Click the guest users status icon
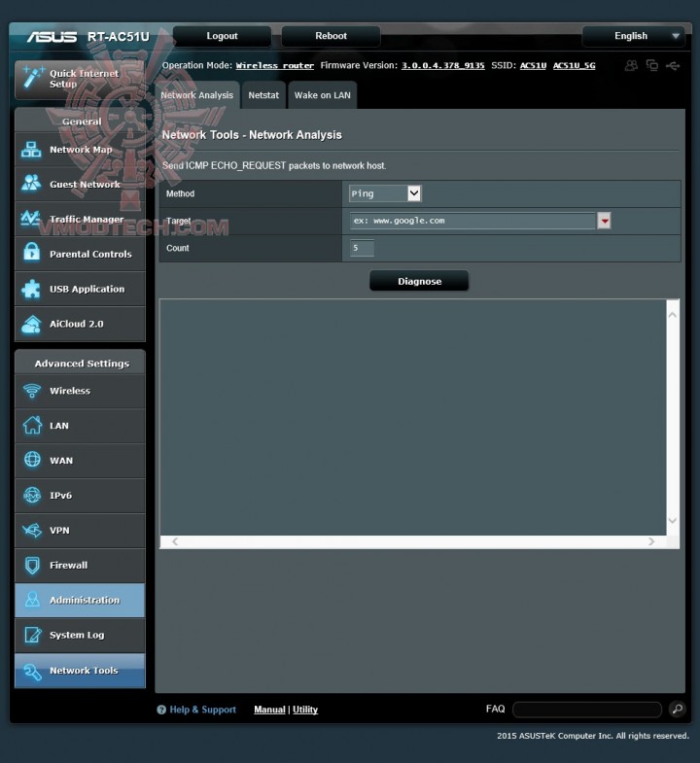700x763 pixels. pos(631,65)
